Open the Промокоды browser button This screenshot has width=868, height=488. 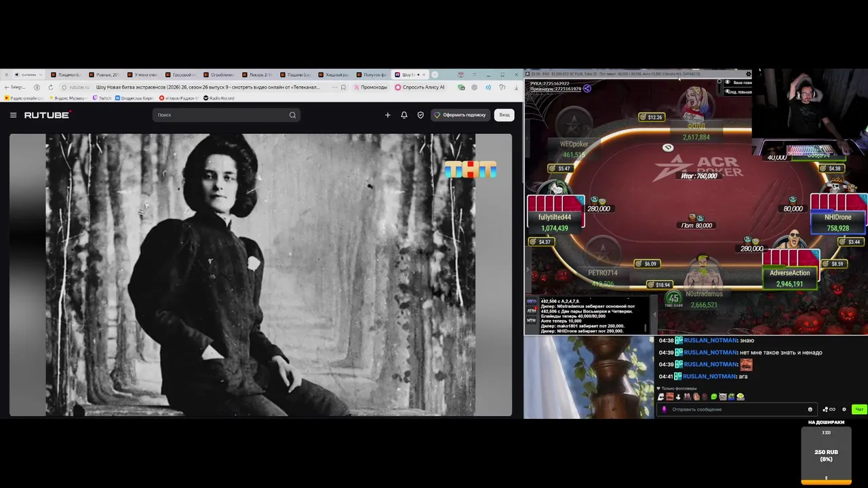pyautogui.click(x=370, y=87)
